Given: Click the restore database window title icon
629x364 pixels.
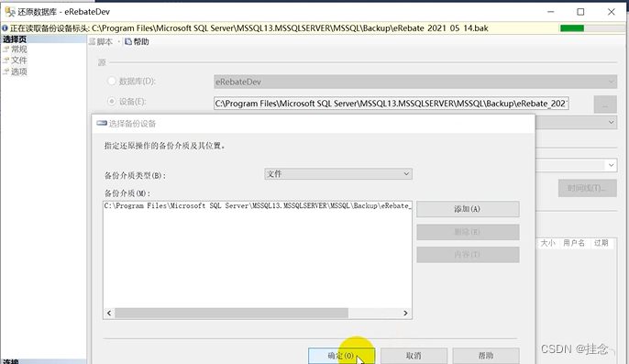Looking at the screenshot, I should [x=9, y=12].
